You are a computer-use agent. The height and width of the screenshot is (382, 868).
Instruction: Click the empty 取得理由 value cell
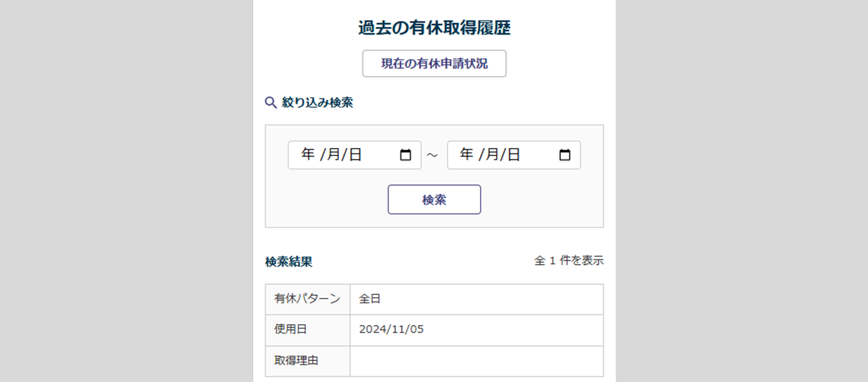click(476, 361)
